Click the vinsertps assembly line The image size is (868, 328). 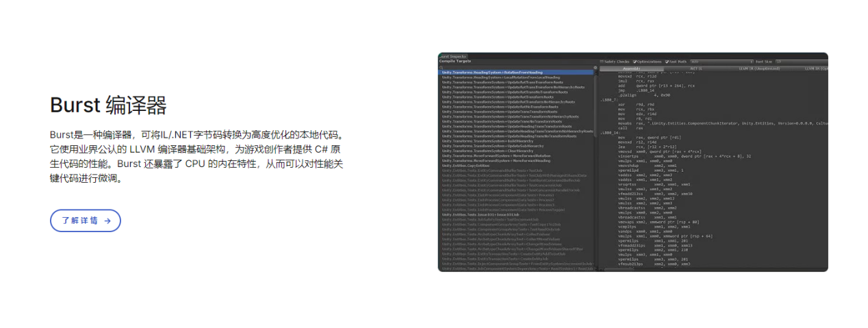point(685,156)
